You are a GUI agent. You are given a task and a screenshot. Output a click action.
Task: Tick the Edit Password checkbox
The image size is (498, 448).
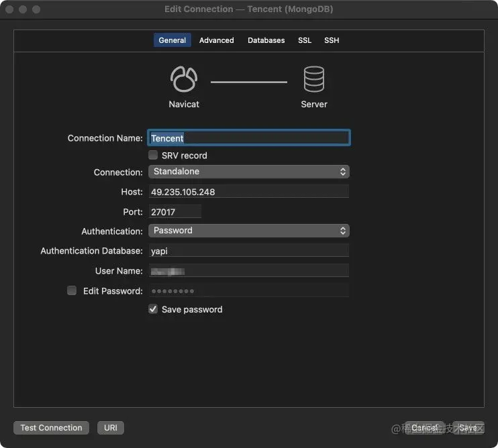click(x=72, y=290)
